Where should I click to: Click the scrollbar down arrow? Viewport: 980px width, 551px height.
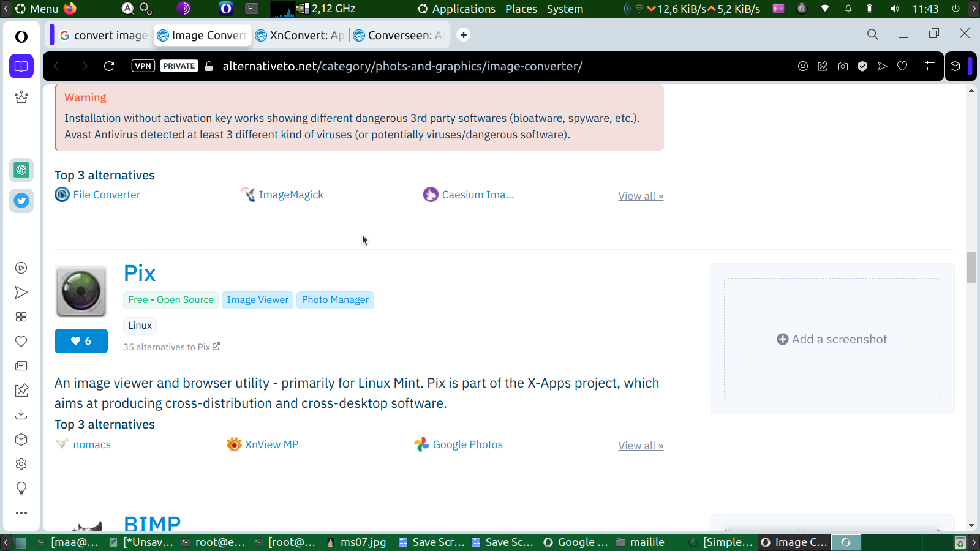click(x=971, y=525)
